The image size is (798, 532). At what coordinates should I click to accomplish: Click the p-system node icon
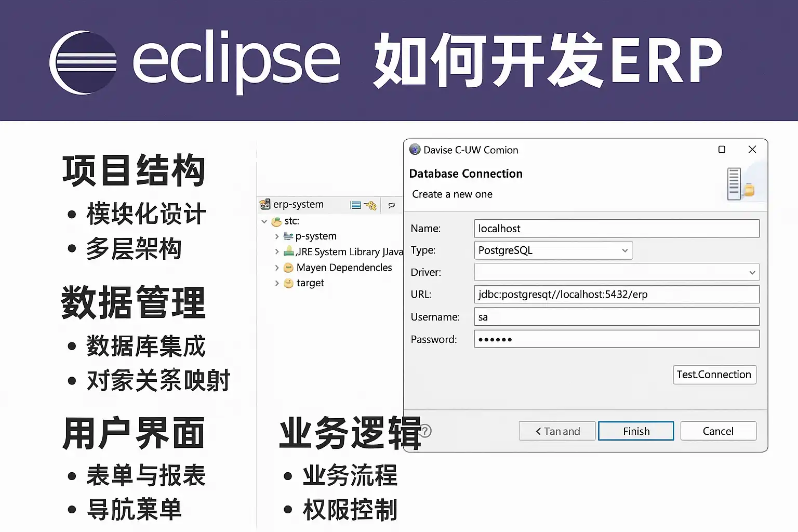click(288, 236)
